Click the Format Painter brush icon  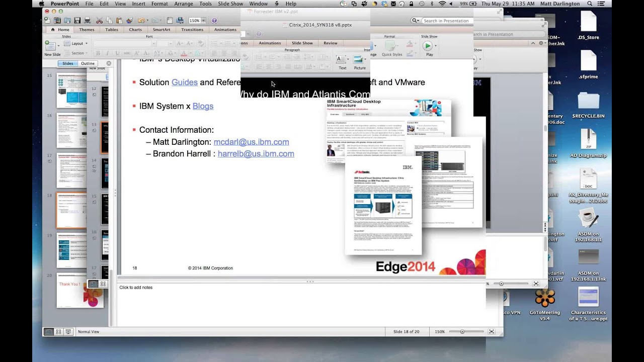[129, 21]
